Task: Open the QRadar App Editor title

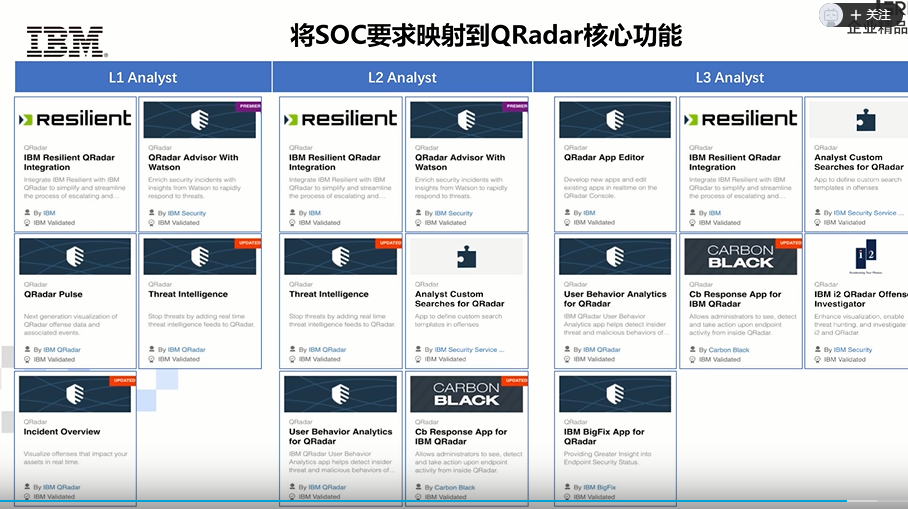Action: 604,157
